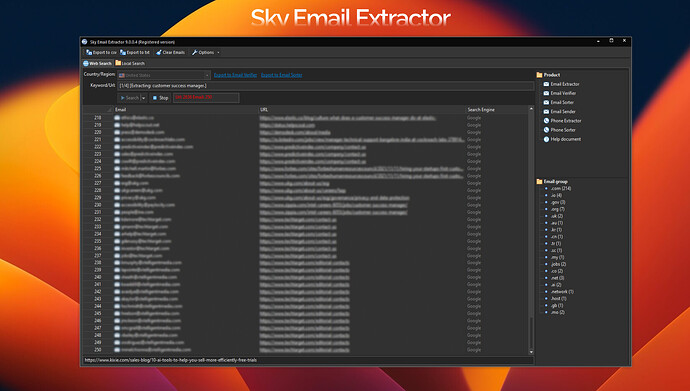Select the .sc (1) email group
The height and width of the screenshot is (391, 690).
pos(556,250)
